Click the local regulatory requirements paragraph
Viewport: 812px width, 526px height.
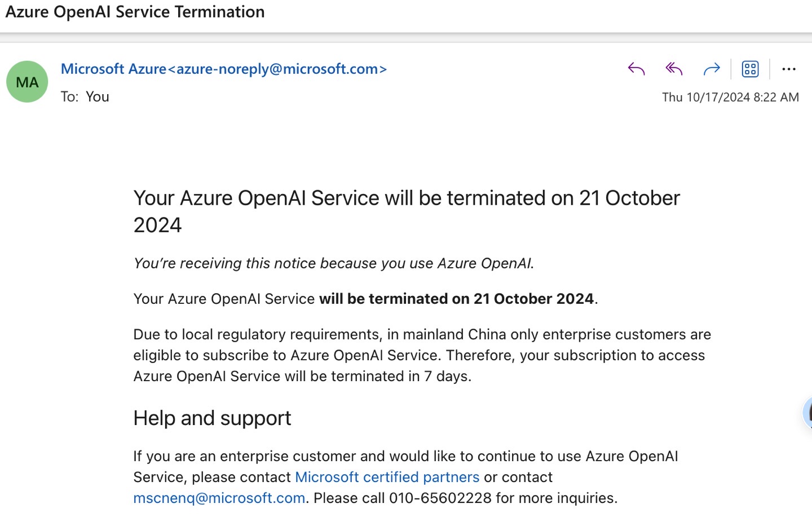422,355
